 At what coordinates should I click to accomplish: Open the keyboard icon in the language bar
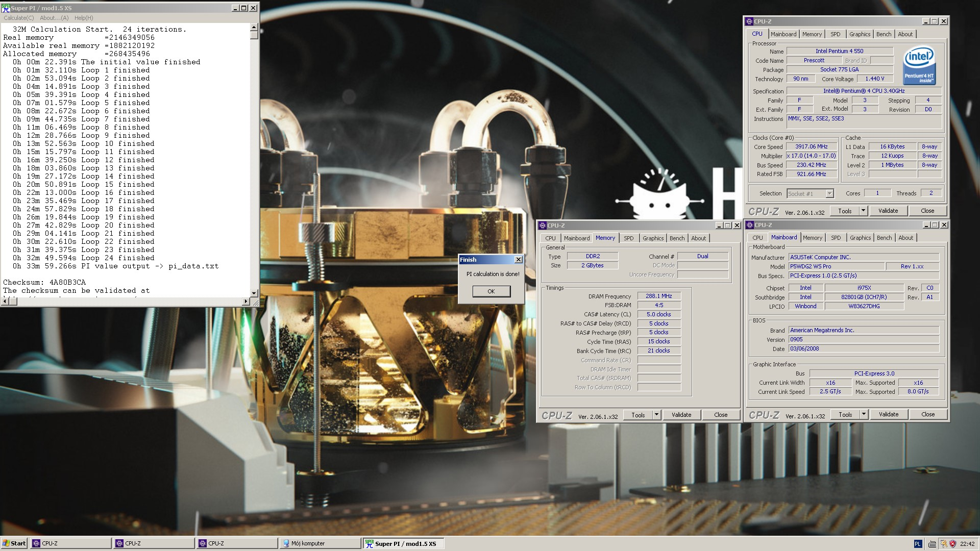click(932, 544)
